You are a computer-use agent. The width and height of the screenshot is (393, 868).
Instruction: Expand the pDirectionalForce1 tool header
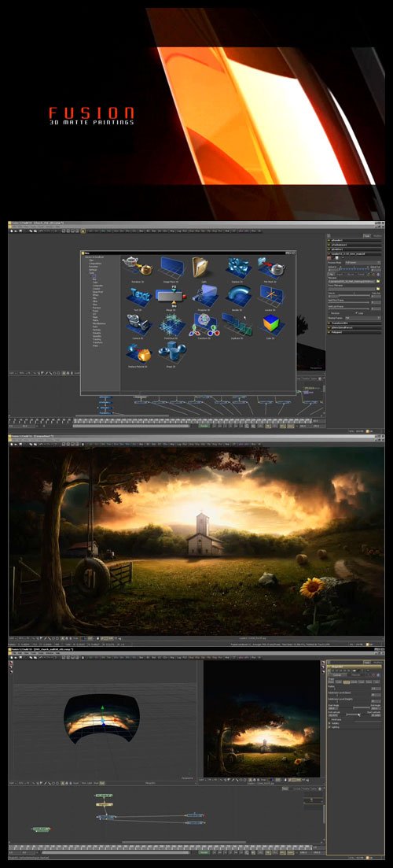354,327
